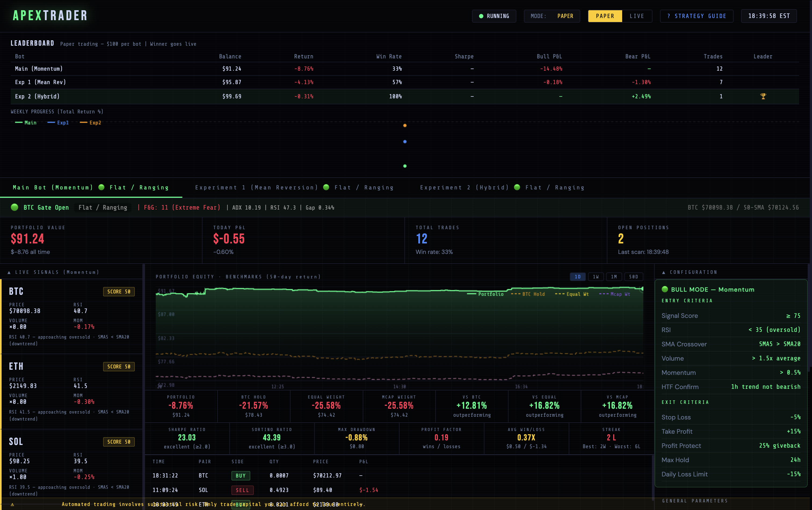
Task: Collapse the Live Signals panel
Action: 9,272
